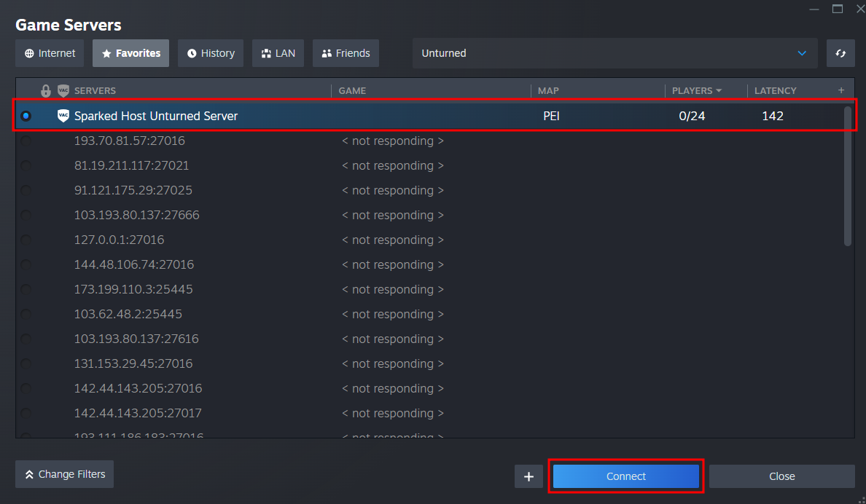Image resolution: width=866 pixels, height=504 pixels.
Task: Add a server with the plus button
Action: pyautogui.click(x=528, y=476)
